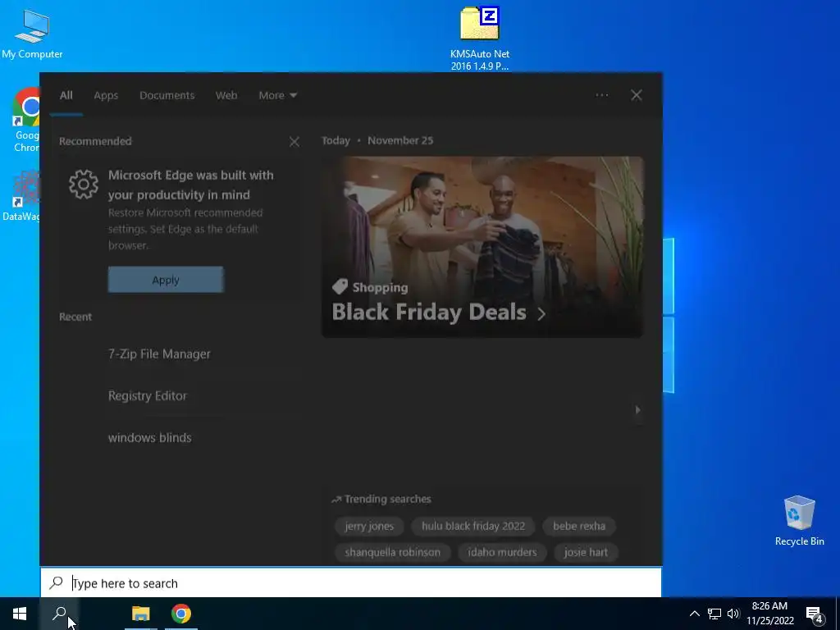Click the 'Type here to search' box
Image resolution: width=840 pixels, height=630 pixels.
click(x=351, y=583)
